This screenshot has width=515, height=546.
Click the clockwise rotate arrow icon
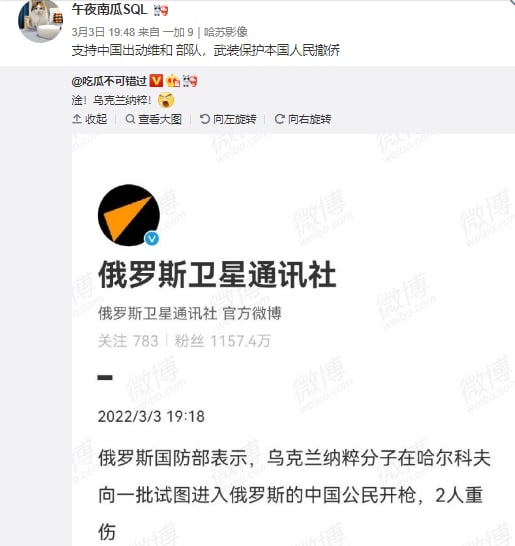point(280,119)
